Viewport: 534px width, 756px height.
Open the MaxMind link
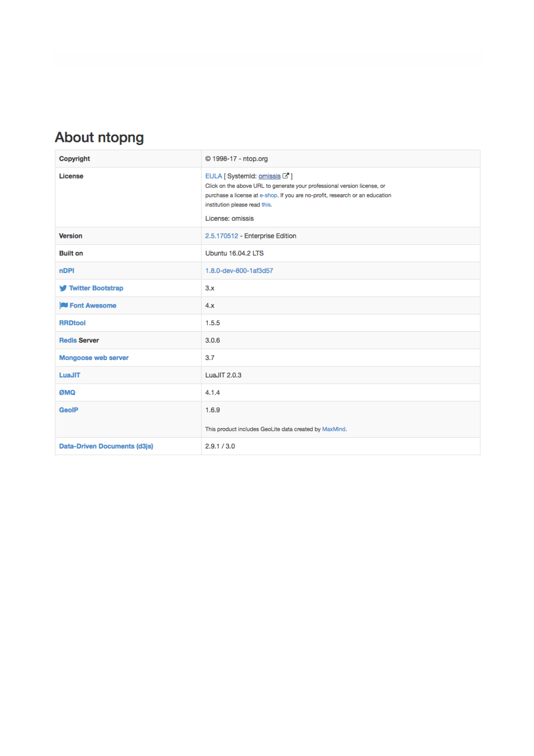[334, 429]
